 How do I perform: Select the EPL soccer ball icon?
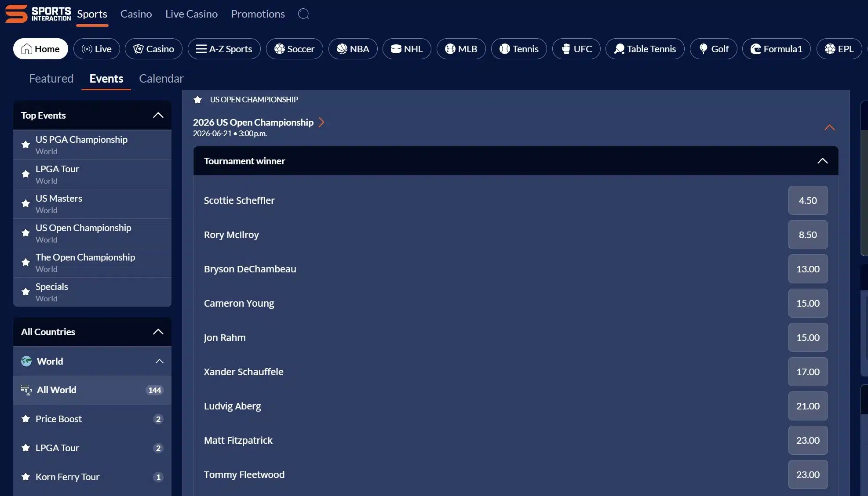[830, 49]
